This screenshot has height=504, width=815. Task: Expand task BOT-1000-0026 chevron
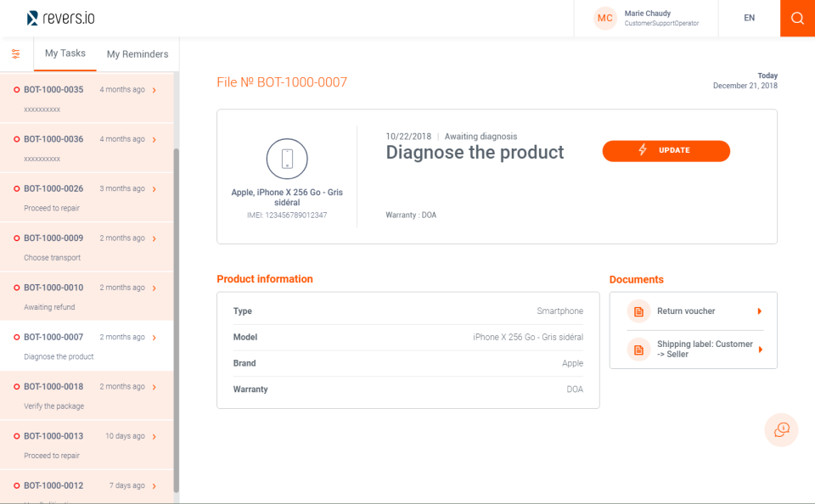(155, 189)
